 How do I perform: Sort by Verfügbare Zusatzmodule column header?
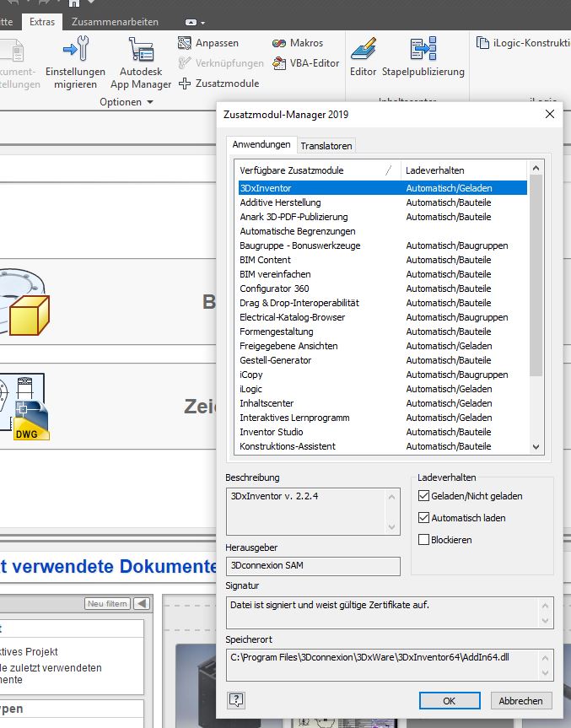317,170
